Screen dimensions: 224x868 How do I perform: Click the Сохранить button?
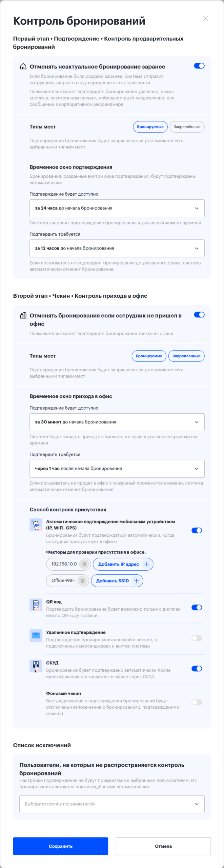tap(61, 846)
